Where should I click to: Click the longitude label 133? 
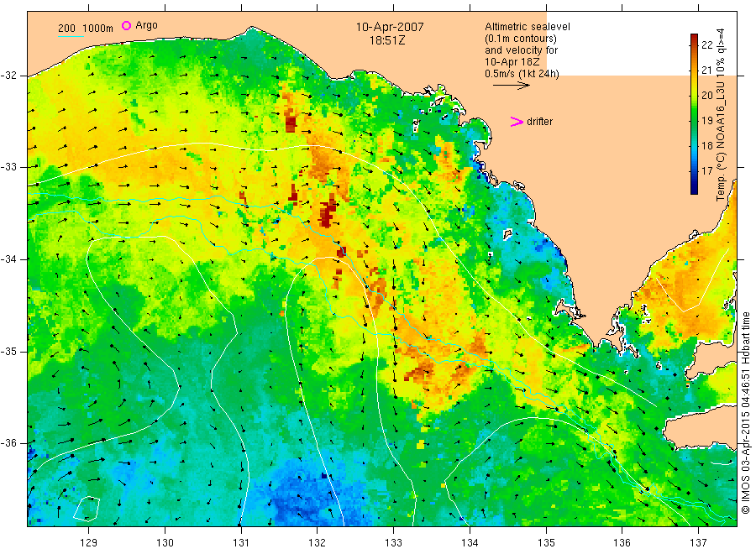tap(393, 542)
